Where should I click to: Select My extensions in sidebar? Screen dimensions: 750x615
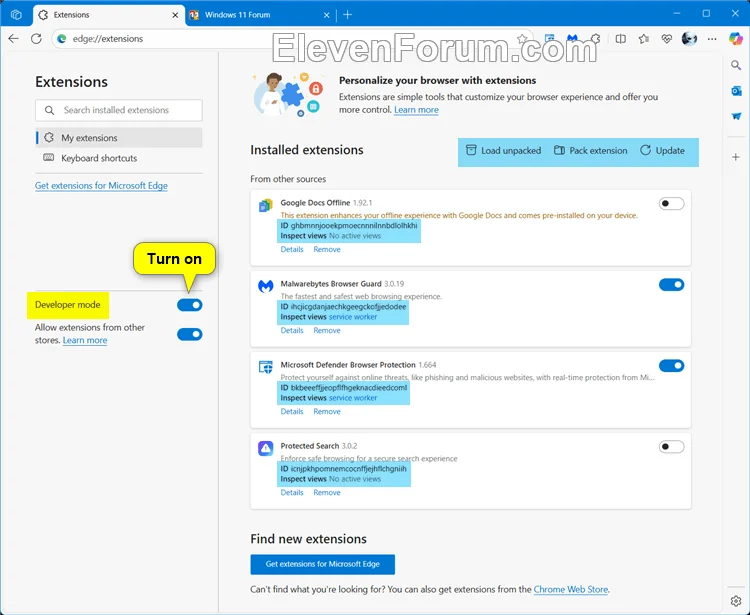119,138
